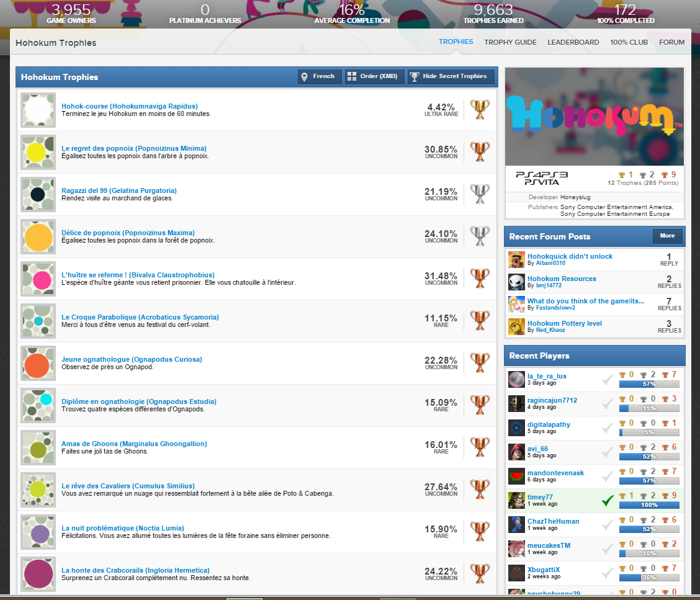The width and height of the screenshot is (700, 600).
Task: Click the Hohokum Resources skull avatar
Action: click(516, 282)
